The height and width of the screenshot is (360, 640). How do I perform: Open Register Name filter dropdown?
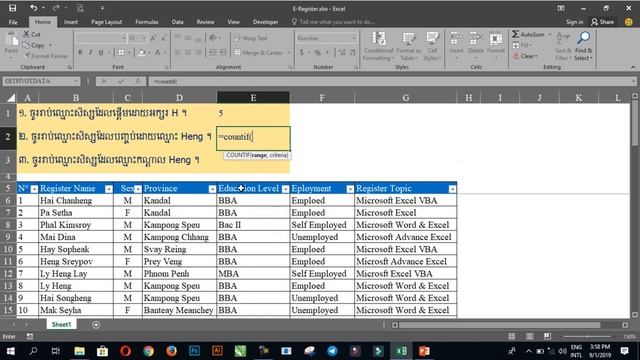(x=109, y=189)
